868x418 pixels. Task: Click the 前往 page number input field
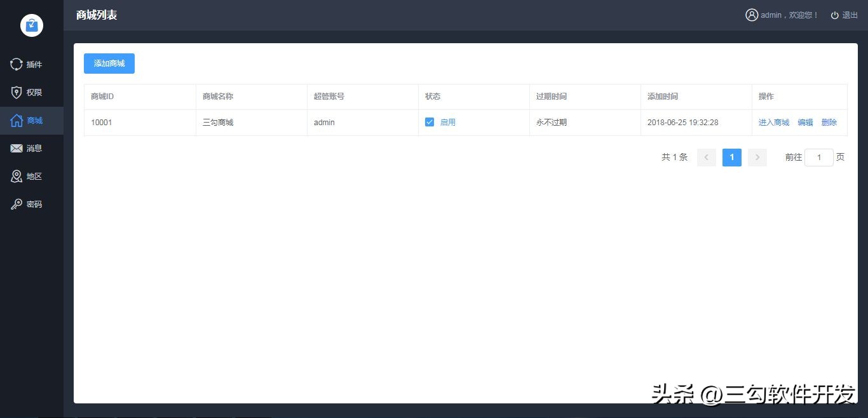[x=818, y=157]
